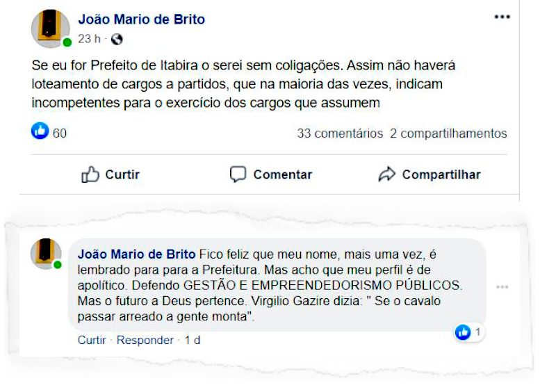
Task: Open the 33 comentários link
Action: coord(340,133)
